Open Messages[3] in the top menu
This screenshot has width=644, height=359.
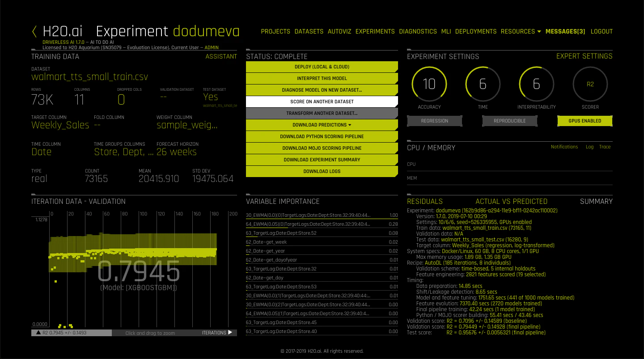point(565,31)
